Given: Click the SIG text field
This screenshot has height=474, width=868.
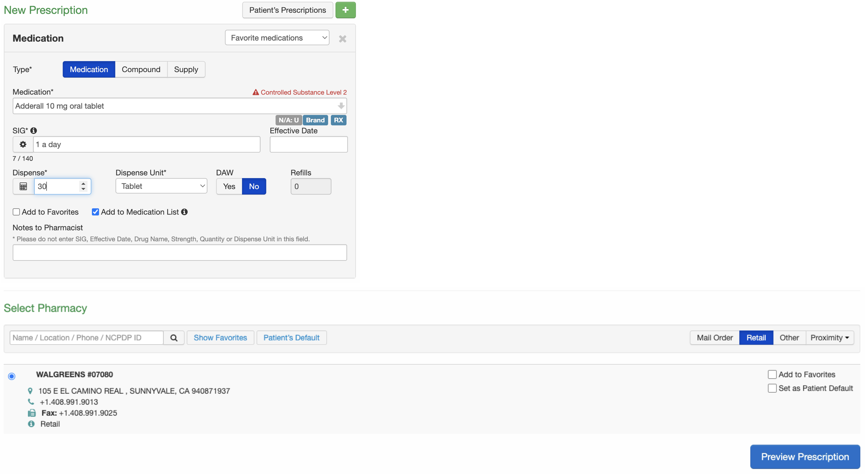Looking at the screenshot, I should tap(147, 144).
